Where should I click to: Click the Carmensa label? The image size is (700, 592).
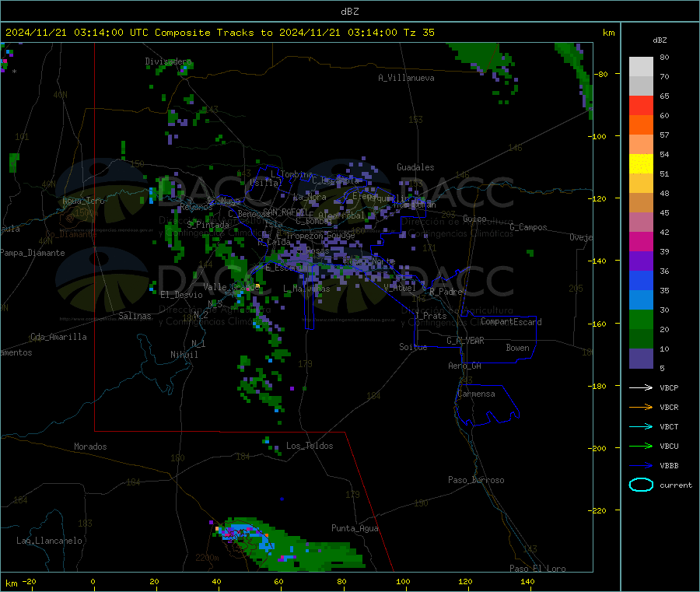tap(476, 394)
